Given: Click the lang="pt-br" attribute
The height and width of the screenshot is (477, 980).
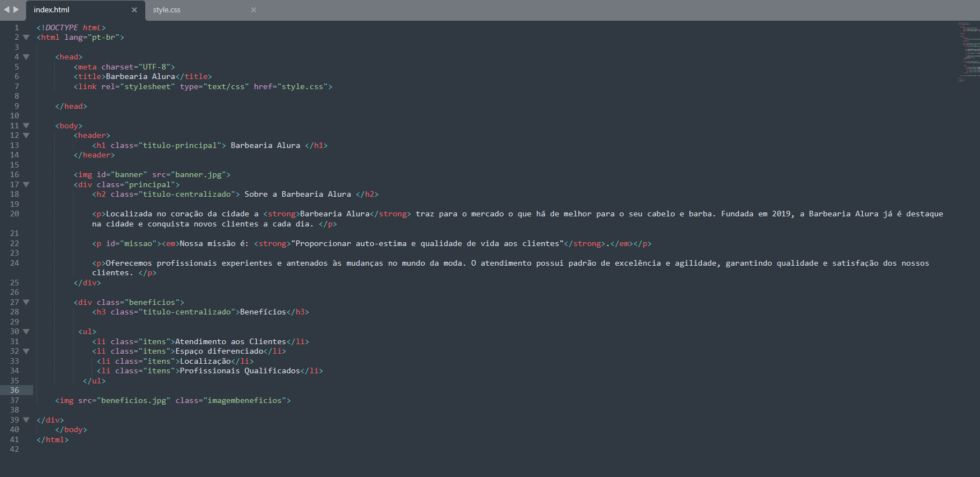Looking at the screenshot, I should (x=91, y=38).
